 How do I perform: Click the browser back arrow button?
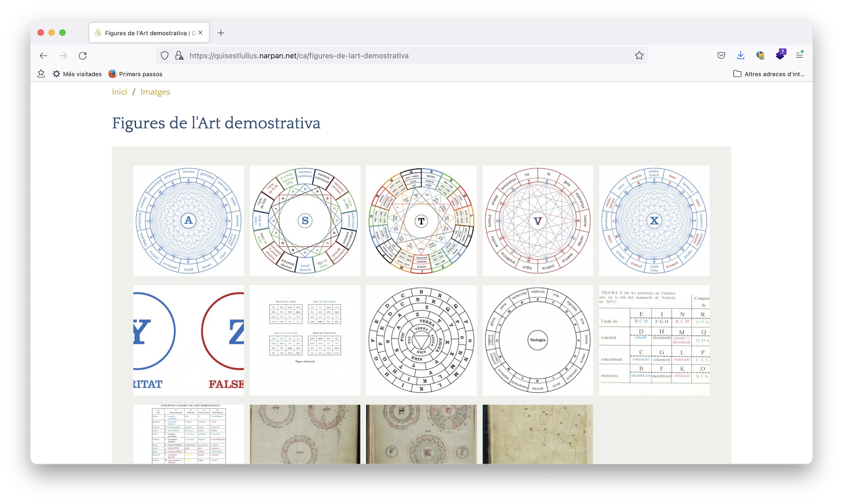[44, 56]
